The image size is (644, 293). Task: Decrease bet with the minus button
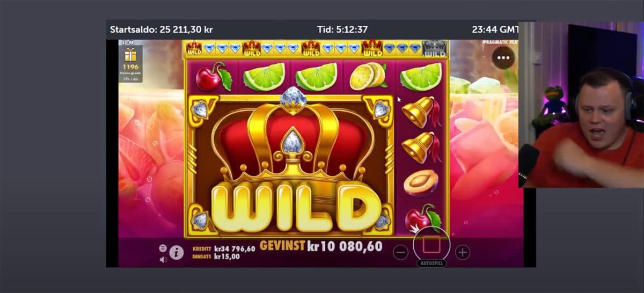click(400, 252)
